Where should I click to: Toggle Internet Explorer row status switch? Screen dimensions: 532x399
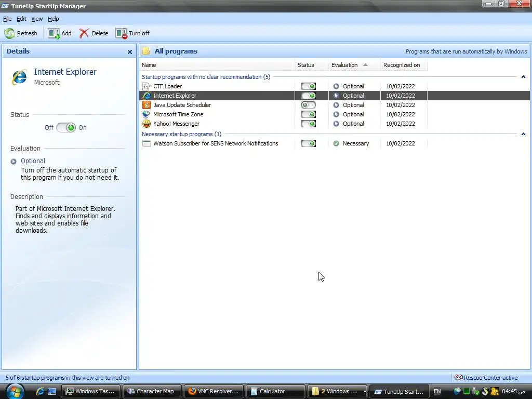[x=309, y=96]
